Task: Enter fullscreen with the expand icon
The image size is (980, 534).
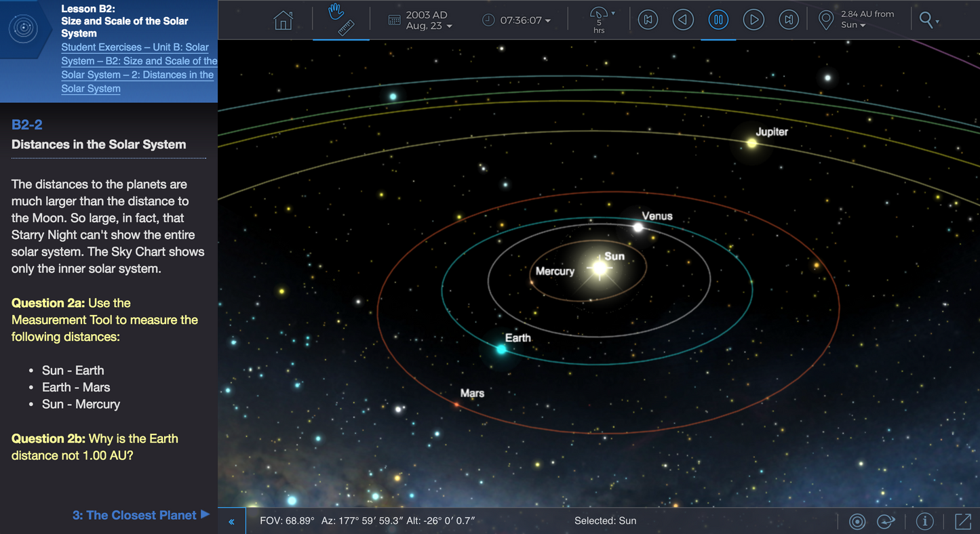Action: point(963,521)
